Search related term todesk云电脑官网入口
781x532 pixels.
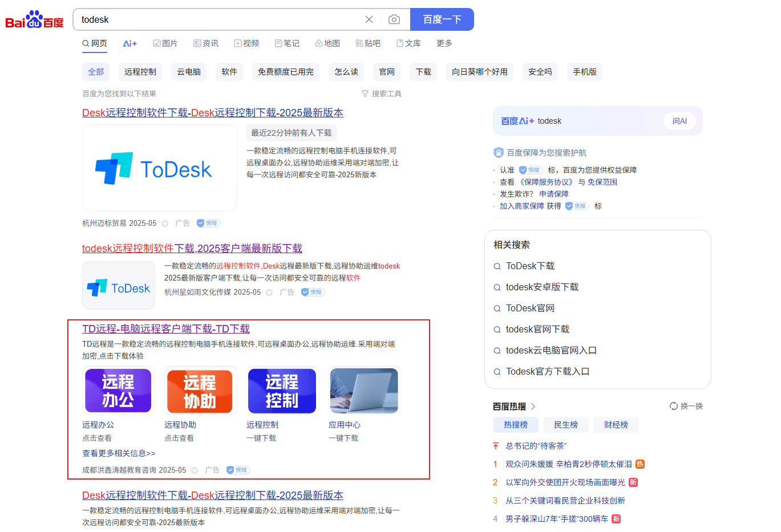click(551, 351)
